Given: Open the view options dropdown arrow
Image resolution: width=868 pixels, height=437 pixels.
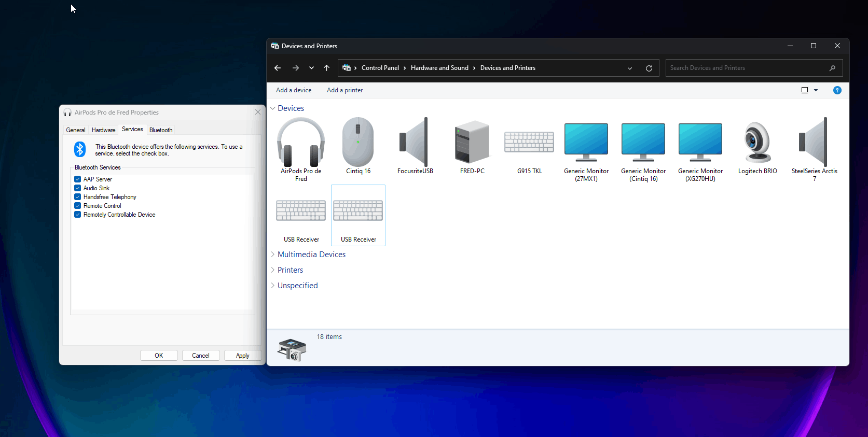Looking at the screenshot, I should tap(816, 90).
